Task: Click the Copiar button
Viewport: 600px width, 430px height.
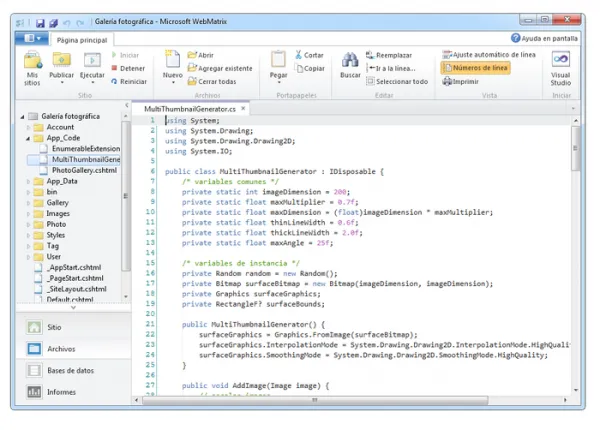Action: click(310, 68)
